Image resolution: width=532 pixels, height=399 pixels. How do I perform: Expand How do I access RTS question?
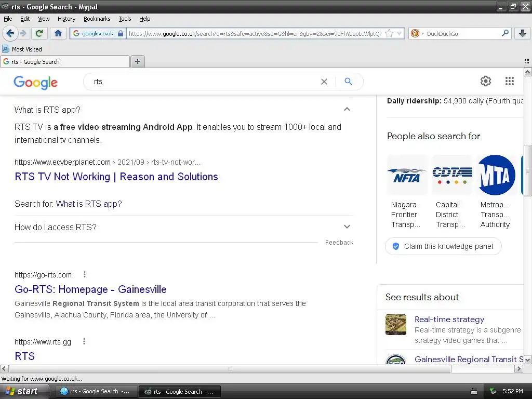pyautogui.click(x=347, y=227)
